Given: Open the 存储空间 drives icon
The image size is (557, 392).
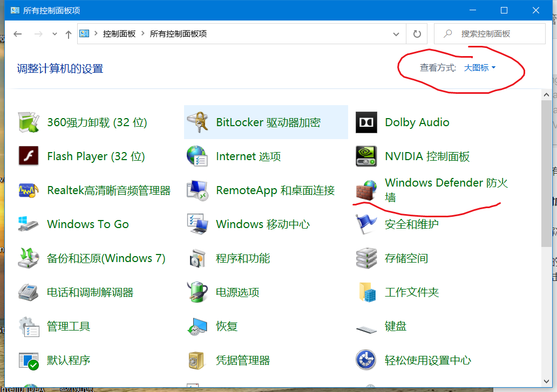Looking at the screenshot, I should (x=366, y=258).
